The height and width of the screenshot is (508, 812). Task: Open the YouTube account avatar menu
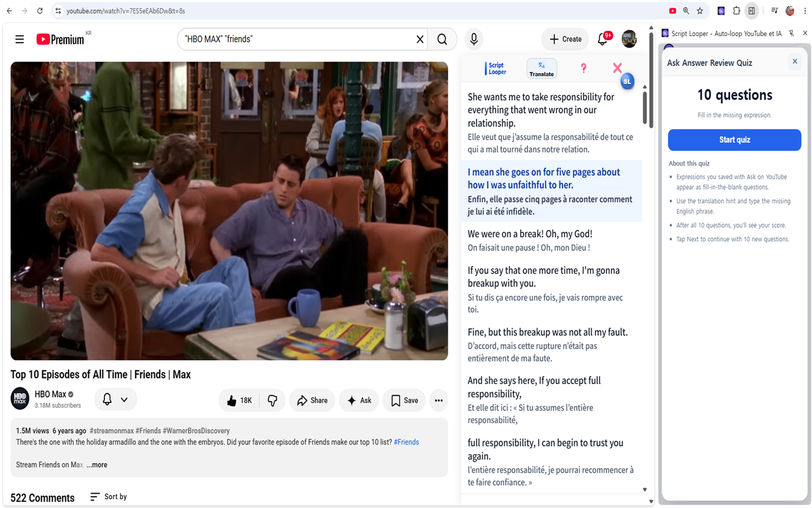(629, 39)
